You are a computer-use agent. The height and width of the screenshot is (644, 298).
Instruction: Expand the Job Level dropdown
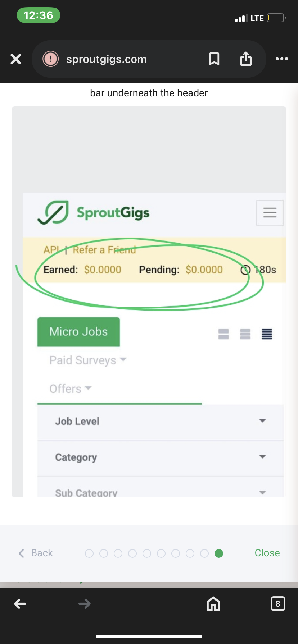point(161,422)
